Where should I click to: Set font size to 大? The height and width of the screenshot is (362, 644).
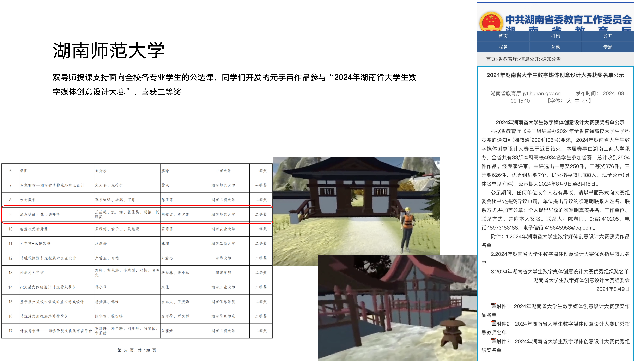click(569, 101)
